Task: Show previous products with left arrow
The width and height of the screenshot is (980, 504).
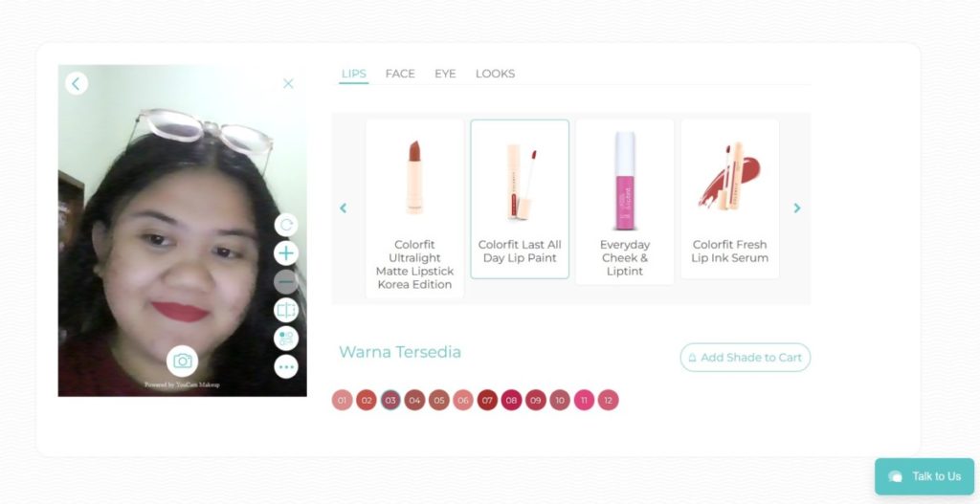Action: 344,208
